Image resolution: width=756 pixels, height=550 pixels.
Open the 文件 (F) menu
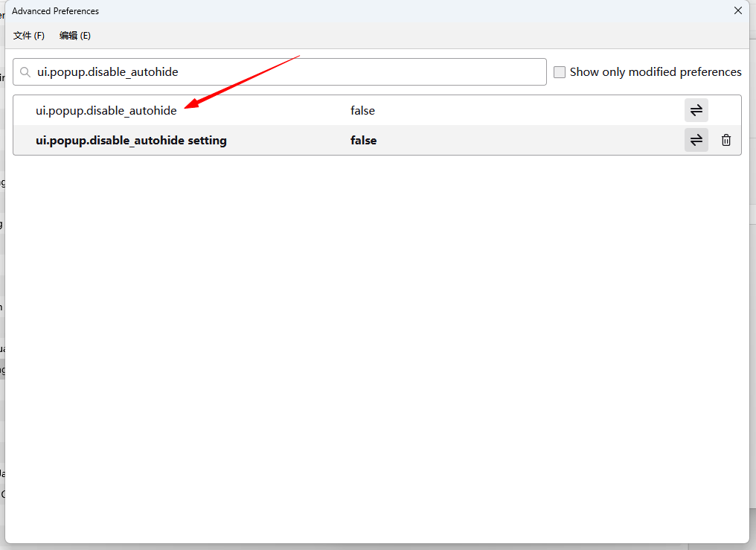point(29,36)
